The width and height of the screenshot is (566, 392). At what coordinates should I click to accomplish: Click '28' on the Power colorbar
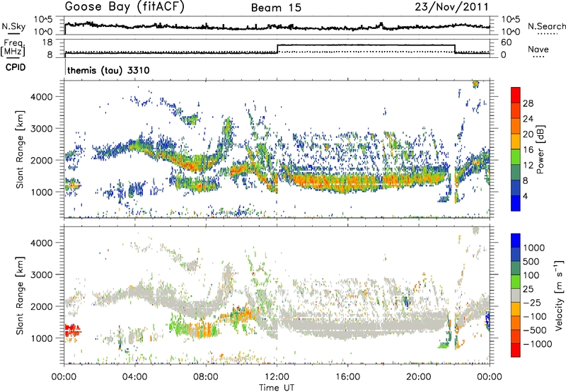click(528, 103)
